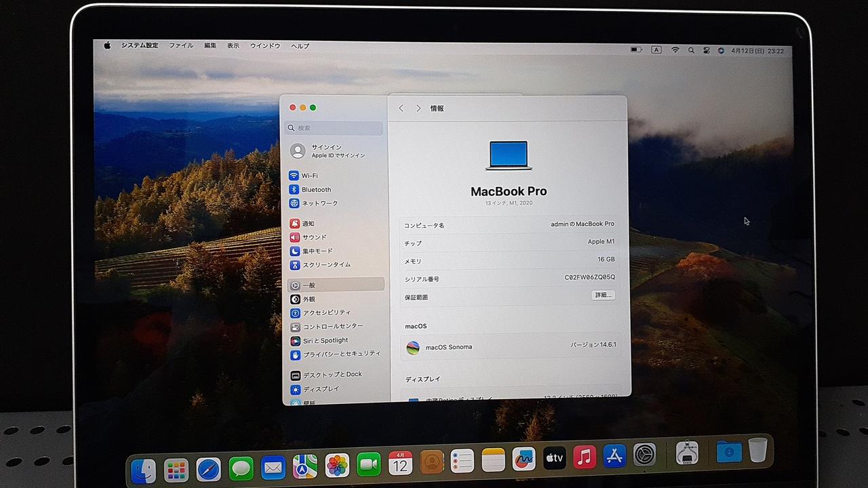Launch Safari from the Dock
This screenshot has height=488, width=868.
(x=208, y=468)
